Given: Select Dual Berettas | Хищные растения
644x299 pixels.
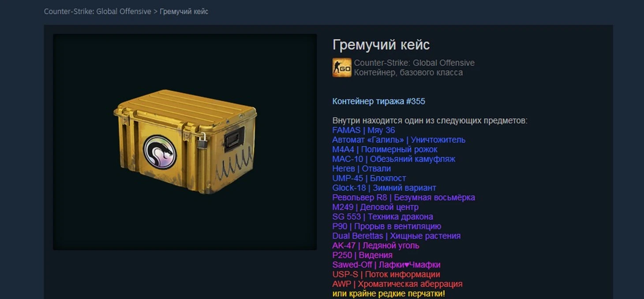Looking at the screenshot, I should (x=396, y=236).
